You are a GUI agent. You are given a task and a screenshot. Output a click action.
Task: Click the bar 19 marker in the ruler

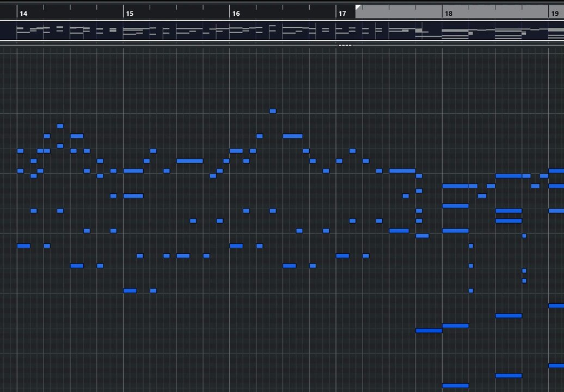pos(555,14)
